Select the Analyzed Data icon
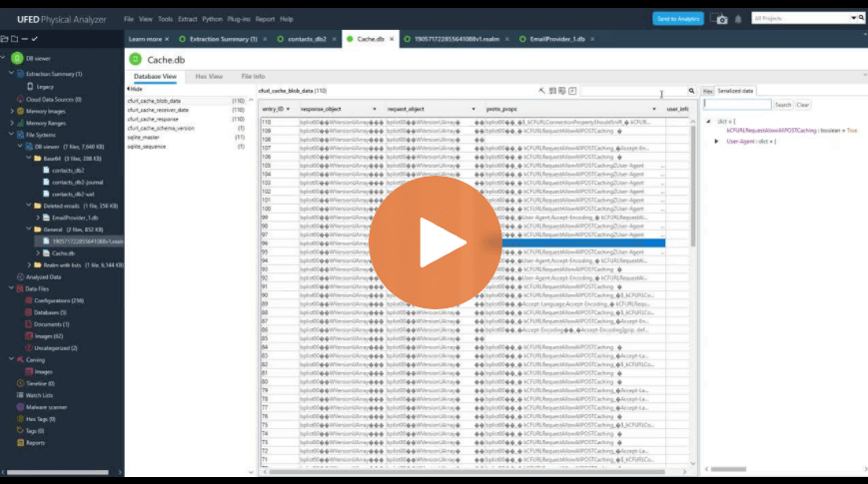Screen dimensions: 868x484 point(21,276)
